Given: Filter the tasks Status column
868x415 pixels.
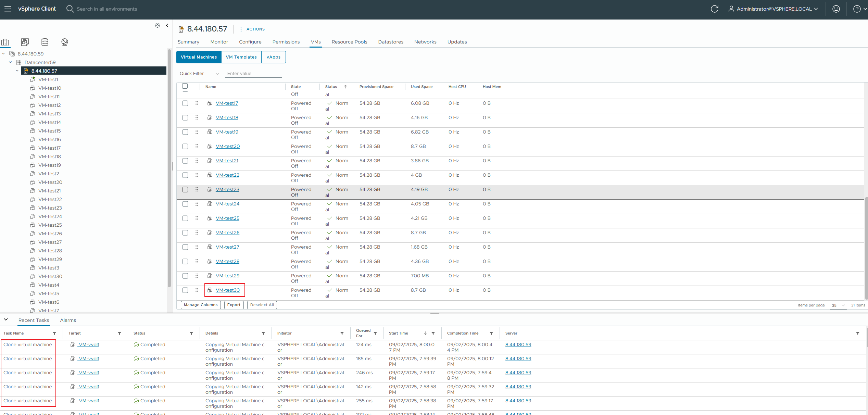Looking at the screenshot, I should 191,334.
